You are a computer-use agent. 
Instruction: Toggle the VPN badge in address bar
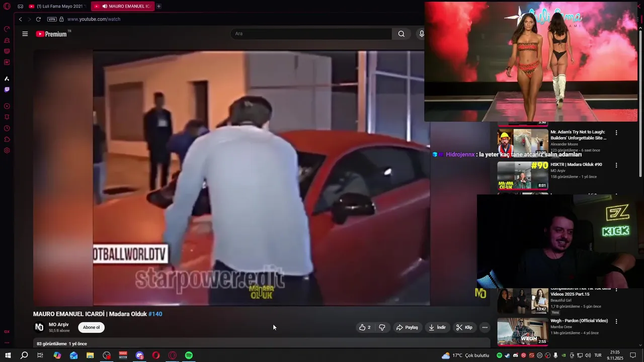coord(52,19)
